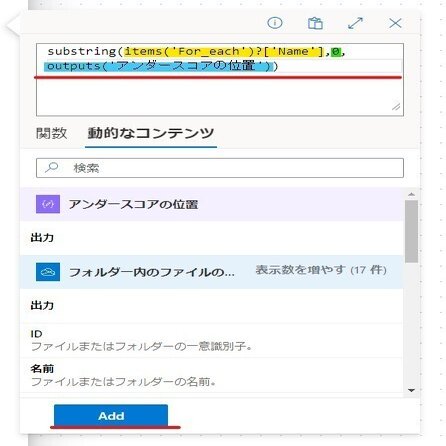Select the アンダースコアの位置 section header

pos(212,204)
